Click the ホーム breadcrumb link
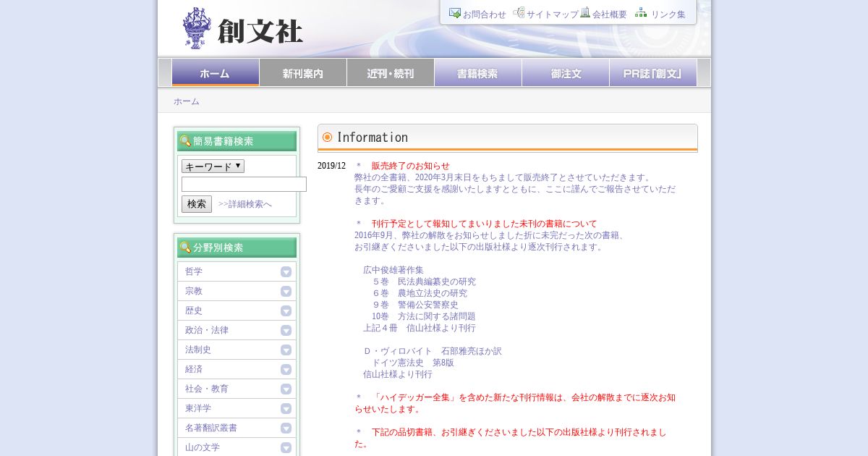The width and height of the screenshot is (868, 456). click(x=187, y=101)
